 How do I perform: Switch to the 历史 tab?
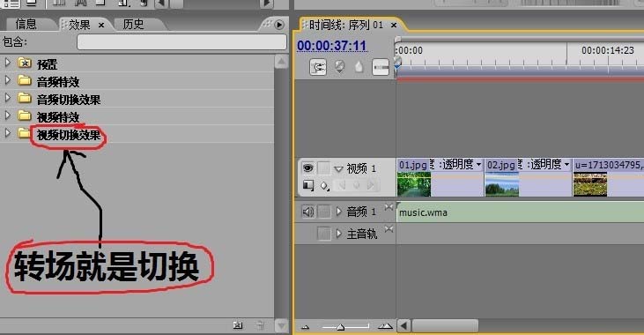click(x=134, y=25)
